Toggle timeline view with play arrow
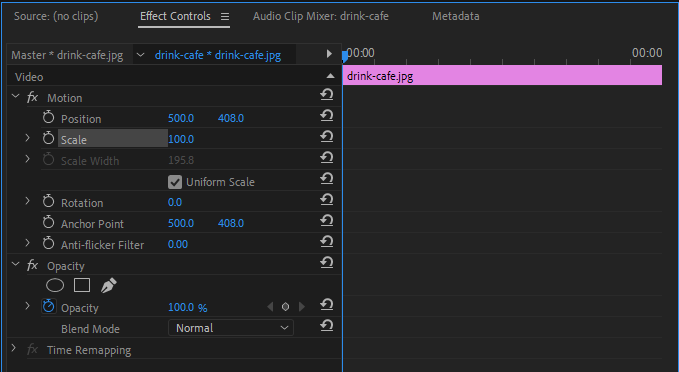Screen dimensions: 679x372 329,54
